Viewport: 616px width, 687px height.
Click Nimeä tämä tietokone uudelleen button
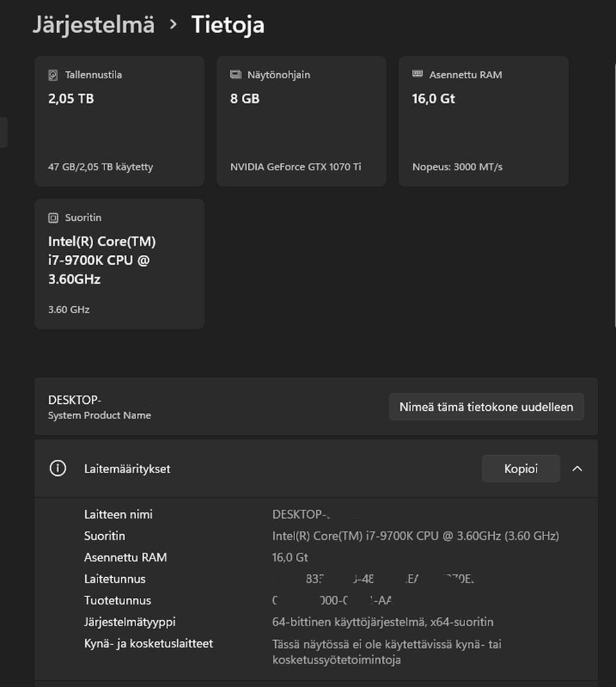coord(486,407)
